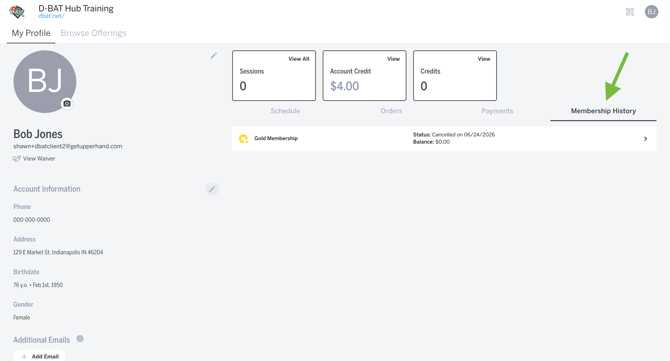
Task: Edit Account Information with pencil icon
Action: [x=212, y=189]
